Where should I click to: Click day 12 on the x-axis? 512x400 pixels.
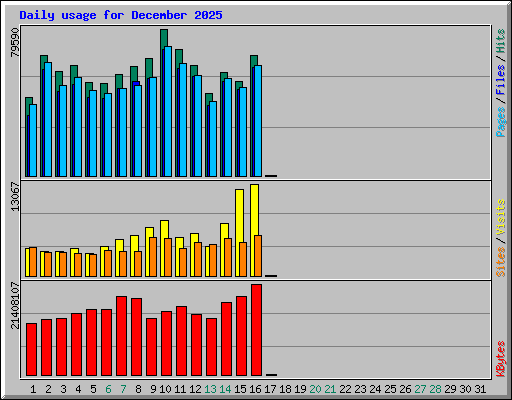[x=195, y=389]
